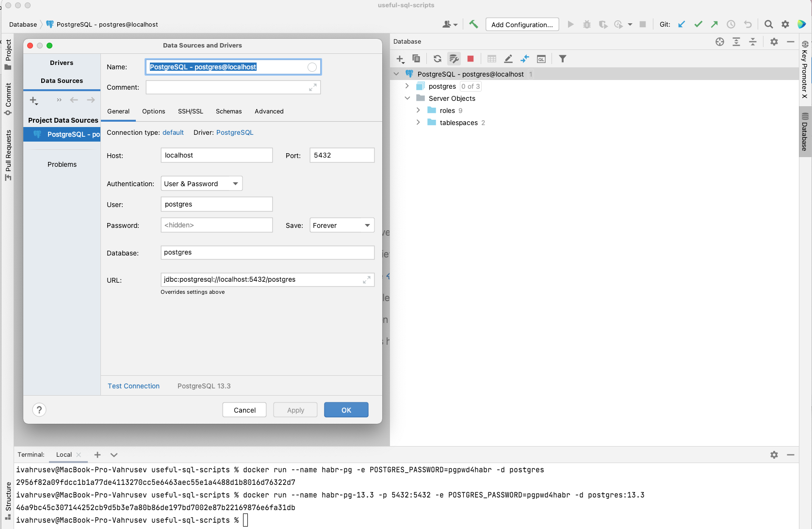Add new data source in Database panel
The height and width of the screenshot is (529, 812).
tap(400, 59)
